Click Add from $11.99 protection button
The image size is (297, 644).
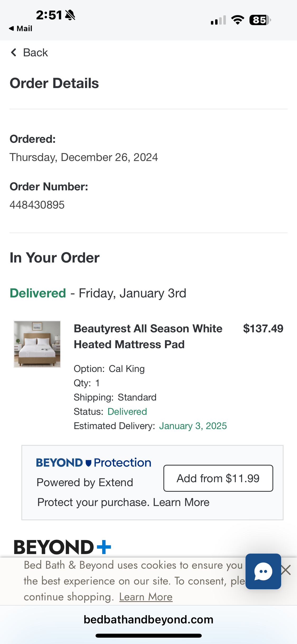pos(218,478)
